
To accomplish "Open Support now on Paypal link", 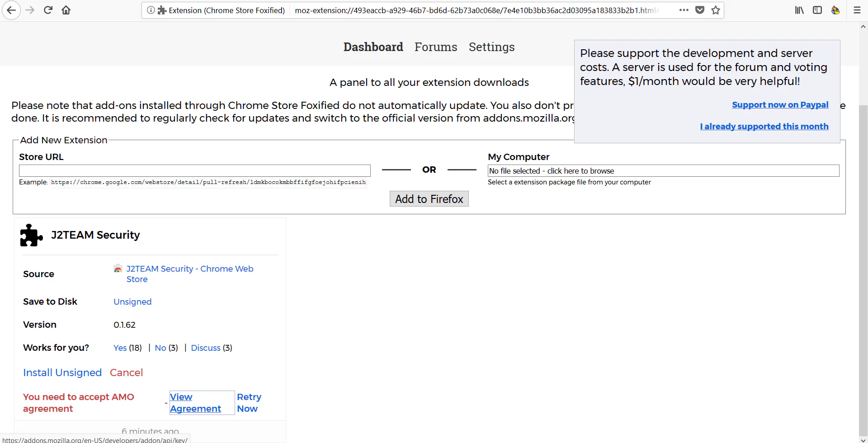I will point(780,105).
